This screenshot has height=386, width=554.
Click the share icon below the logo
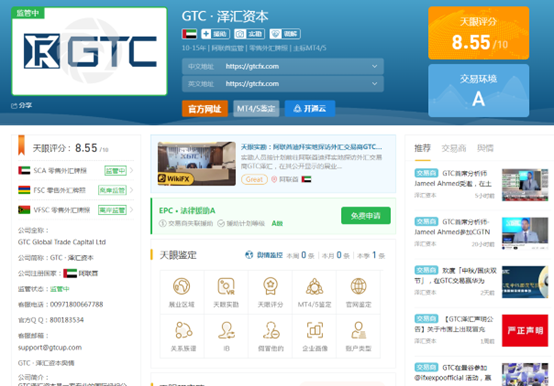(x=14, y=106)
